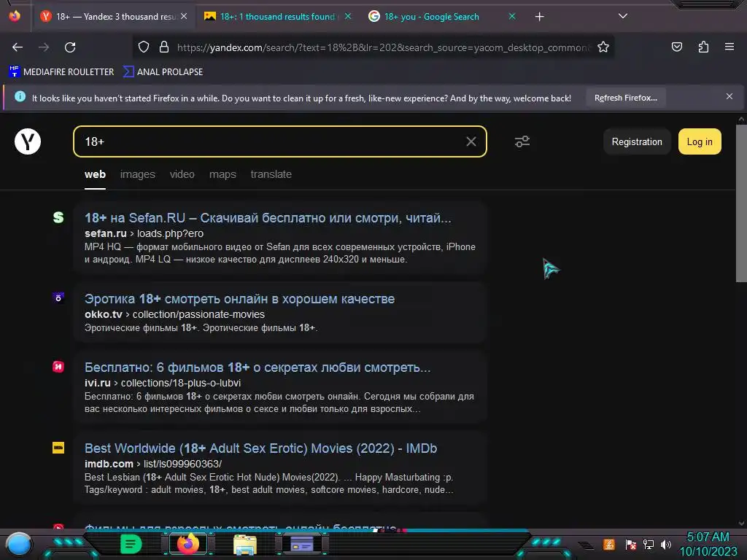Open a new browser tab
The image size is (747, 560).
[539, 17]
